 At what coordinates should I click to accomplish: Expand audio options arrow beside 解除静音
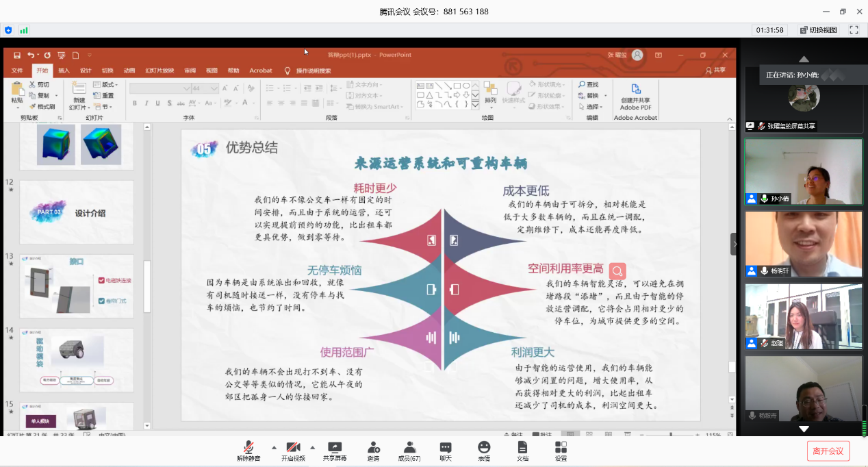point(275,446)
